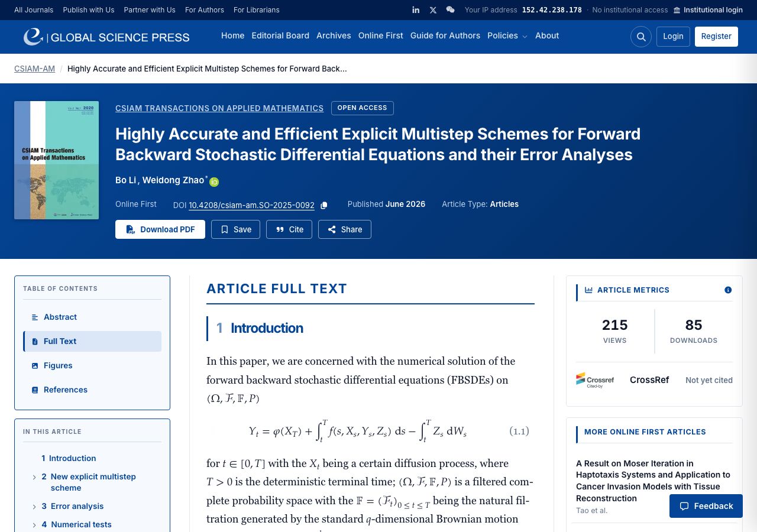Viewport: 757px width, 532px height.
Task: Click the bar chart icon beside Article Metrics
Action: click(588, 290)
